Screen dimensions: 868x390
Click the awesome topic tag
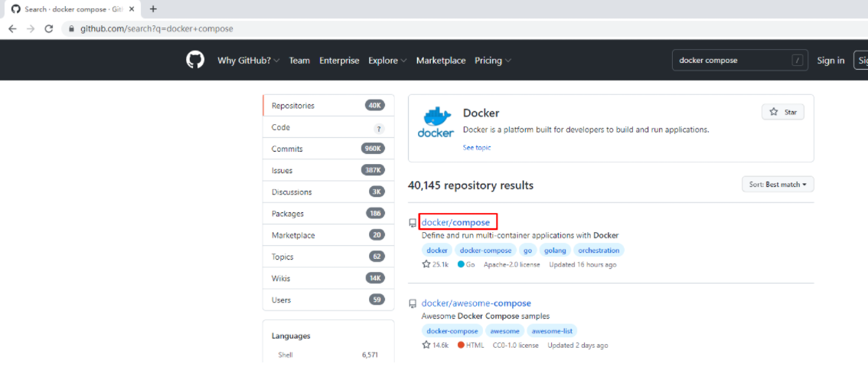pos(505,331)
